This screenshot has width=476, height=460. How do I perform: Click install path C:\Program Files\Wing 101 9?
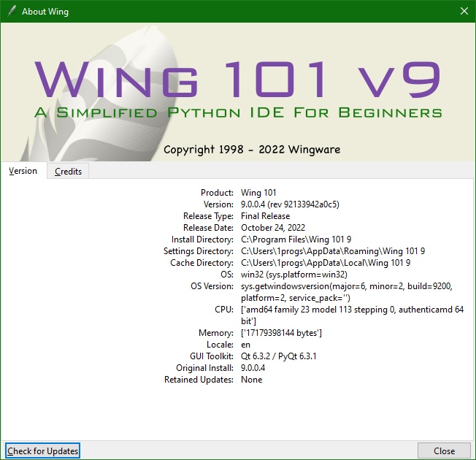pos(296,239)
